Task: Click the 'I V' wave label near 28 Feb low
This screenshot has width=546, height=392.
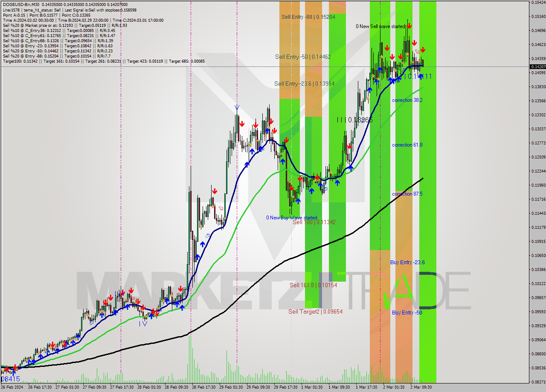Action: (x=143, y=324)
